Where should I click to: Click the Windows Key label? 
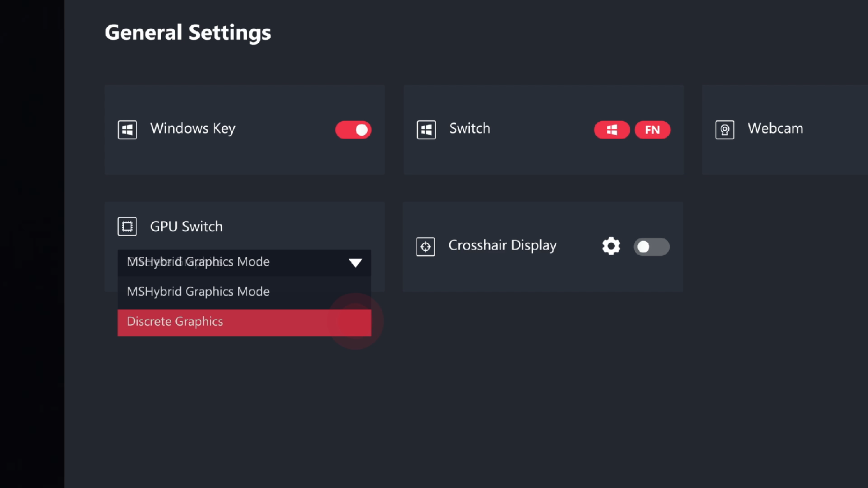pos(193,129)
